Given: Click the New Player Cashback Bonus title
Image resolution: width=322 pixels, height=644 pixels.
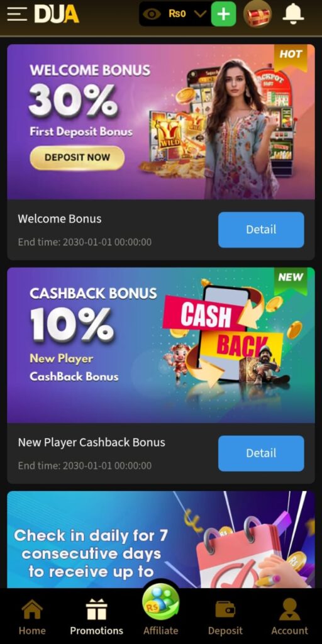Looking at the screenshot, I should pyautogui.click(x=92, y=442).
